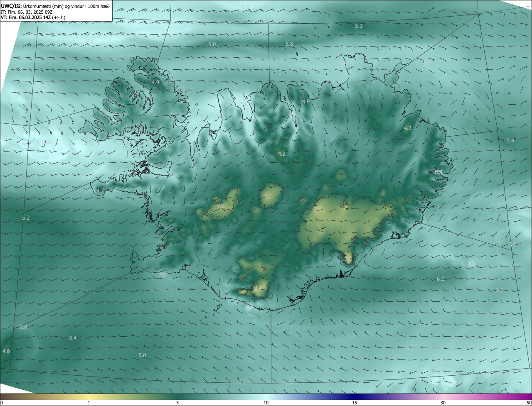The image size is (532, 406).
Task: Click the yellow band of the color bar
Action: 89,396
